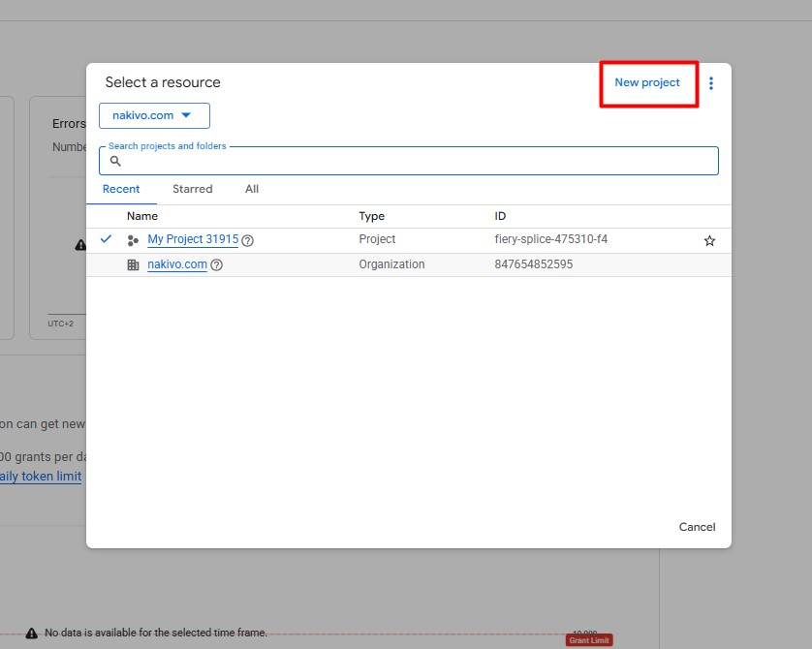The height and width of the screenshot is (649, 812).
Task: Switch to the Recent tab
Action: [121, 190]
